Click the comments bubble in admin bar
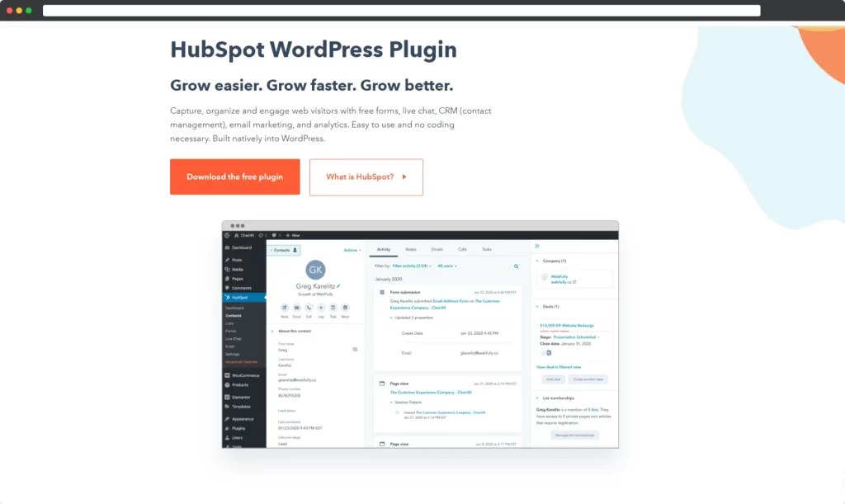 pyautogui.click(x=274, y=235)
